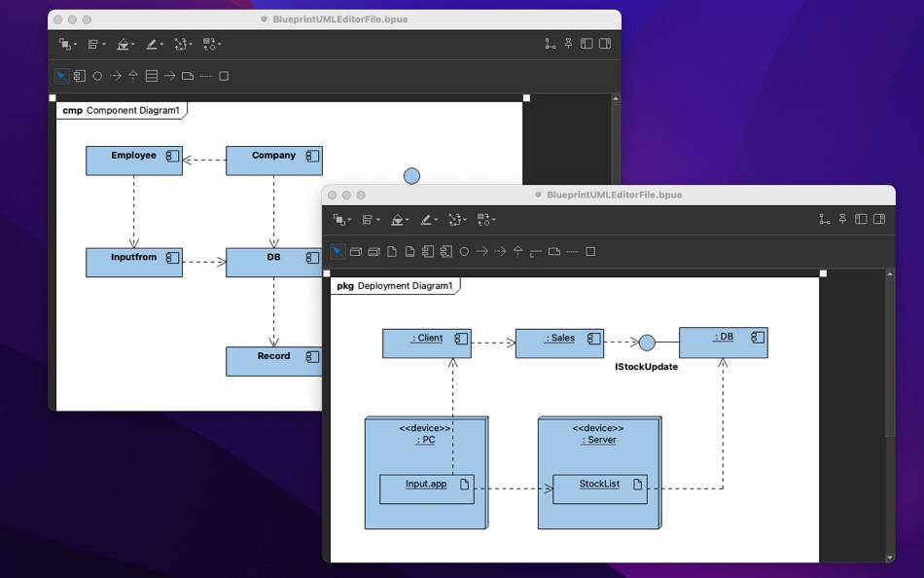Open fill color dropdown in Component Diagram window
This screenshot has height=578, width=924.
(x=125, y=44)
